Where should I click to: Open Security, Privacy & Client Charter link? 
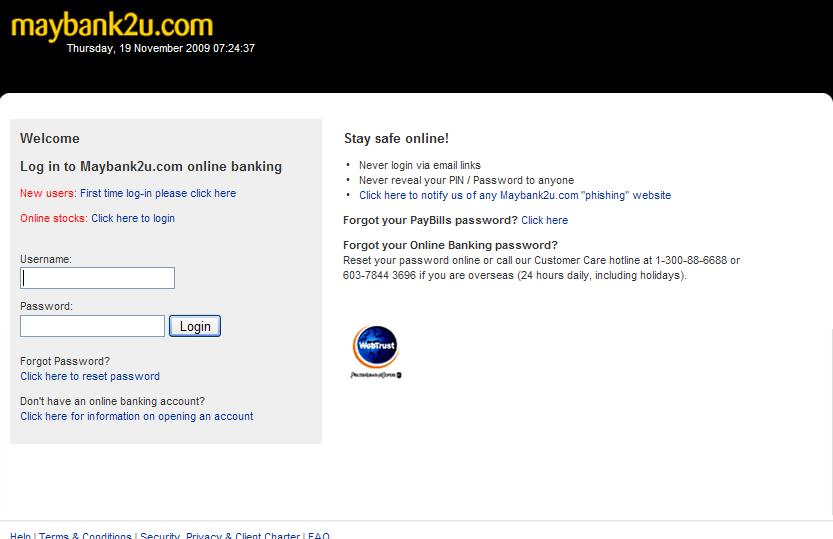tap(220, 535)
